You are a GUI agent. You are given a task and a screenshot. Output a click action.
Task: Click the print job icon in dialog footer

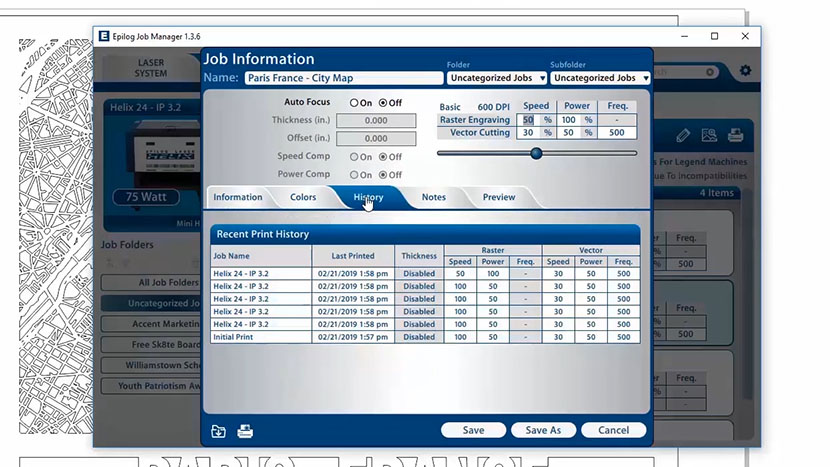(245, 431)
